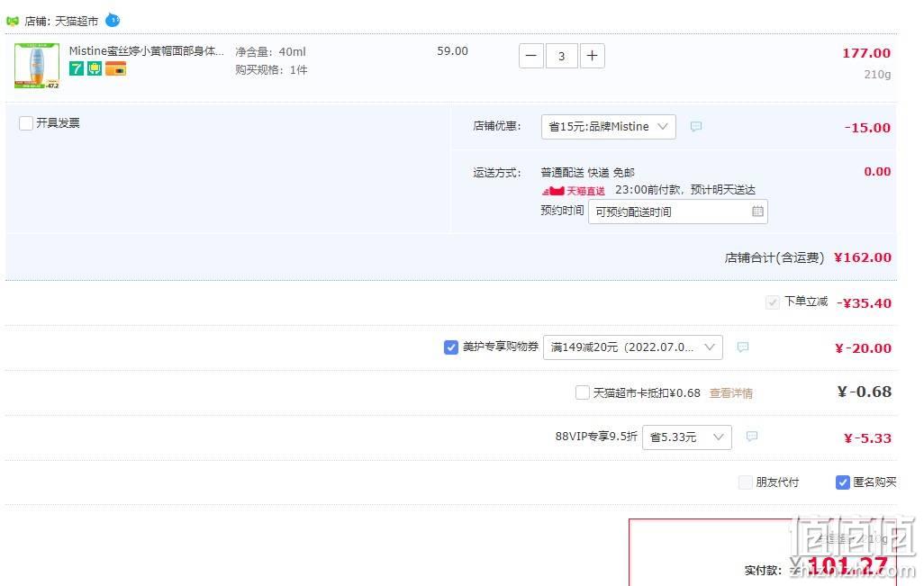Screen dimensions: 924x586
Task: Click the ¥162.00 store total amount
Action: pos(863,257)
